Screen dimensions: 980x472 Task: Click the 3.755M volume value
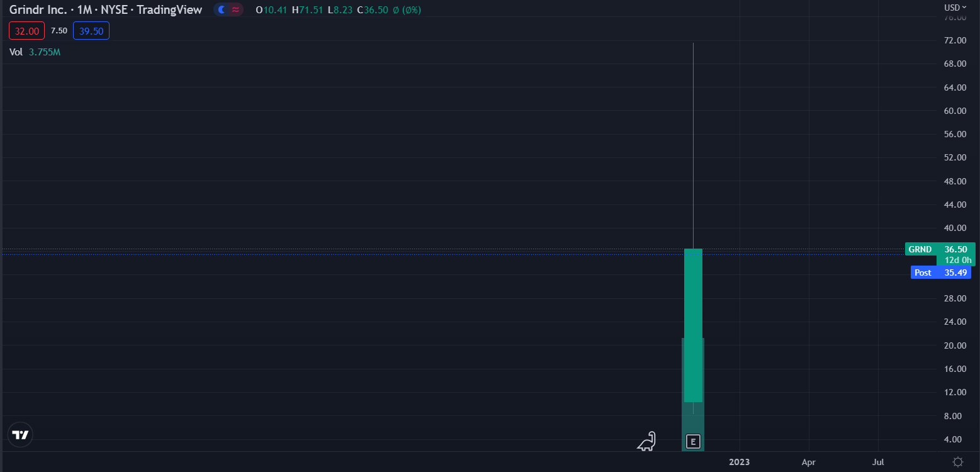(x=45, y=52)
